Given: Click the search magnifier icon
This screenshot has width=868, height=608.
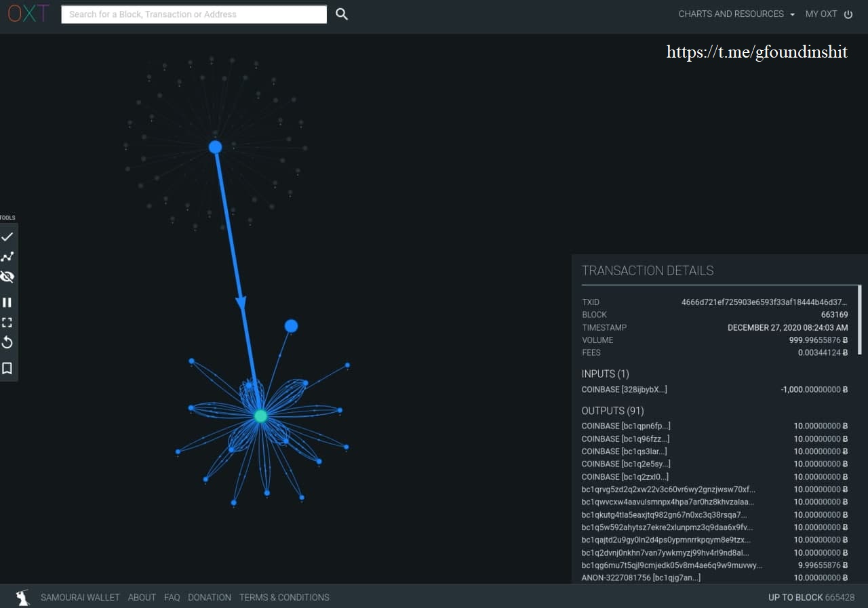Looking at the screenshot, I should click(x=342, y=14).
